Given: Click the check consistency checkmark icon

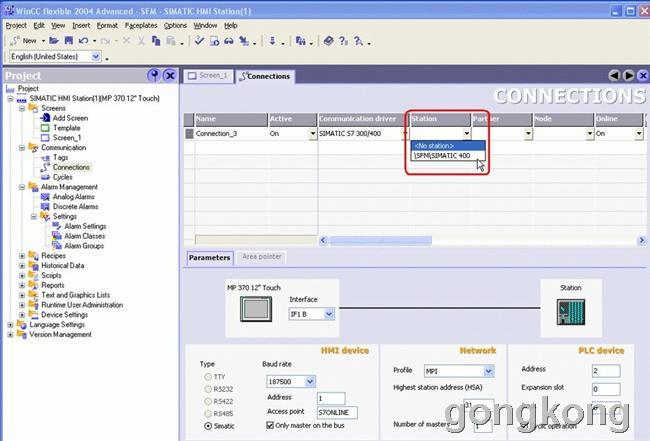Looking at the screenshot, I should [199, 41].
